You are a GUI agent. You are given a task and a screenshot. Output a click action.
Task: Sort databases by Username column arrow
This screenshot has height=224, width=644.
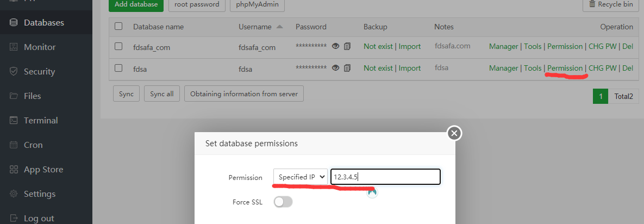point(280,27)
